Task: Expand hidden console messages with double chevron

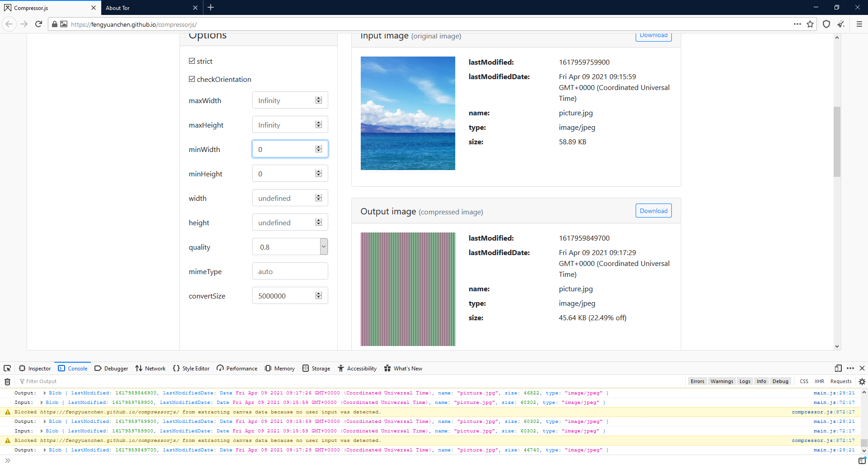Action: [x=8, y=460]
